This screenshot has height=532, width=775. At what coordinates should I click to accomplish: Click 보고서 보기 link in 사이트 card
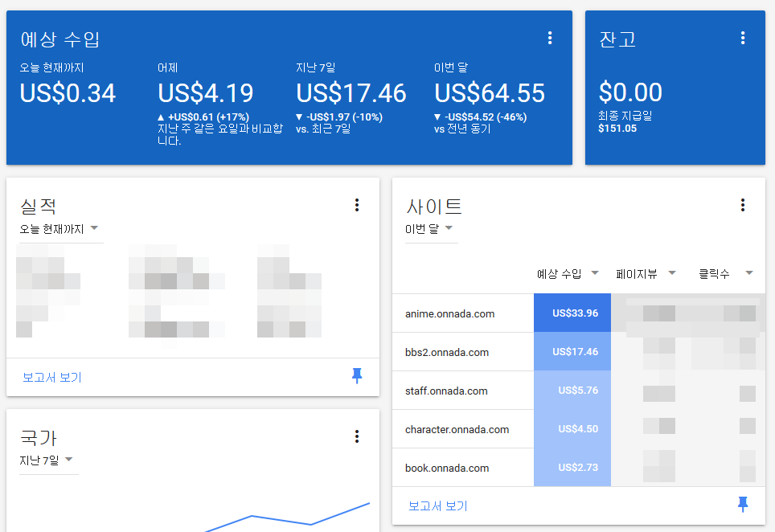(438, 505)
